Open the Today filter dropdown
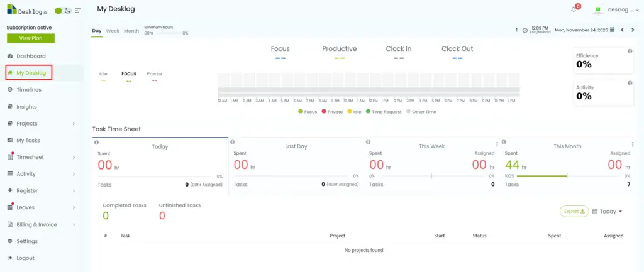This screenshot has width=644, height=272. 608,212
